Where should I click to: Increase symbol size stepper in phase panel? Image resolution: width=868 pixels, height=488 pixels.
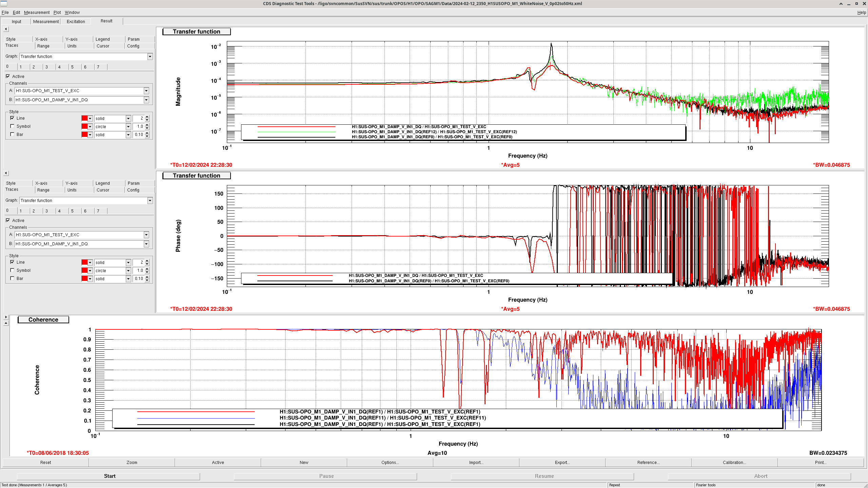tap(147, 269)
